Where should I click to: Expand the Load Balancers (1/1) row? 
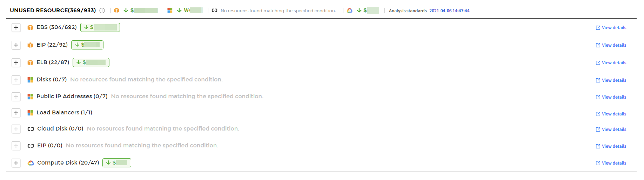16,113
